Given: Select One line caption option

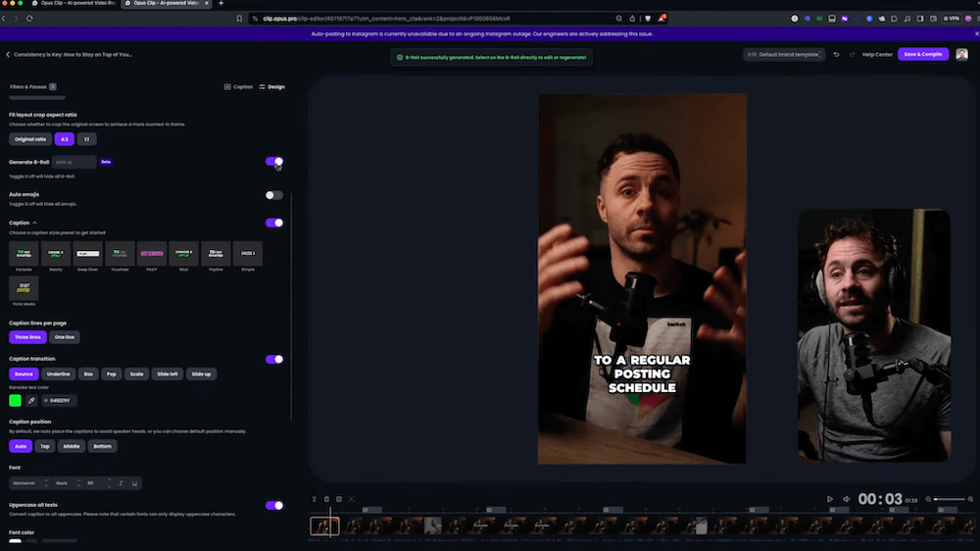Looking at the screenshot, I should (65, 337).
